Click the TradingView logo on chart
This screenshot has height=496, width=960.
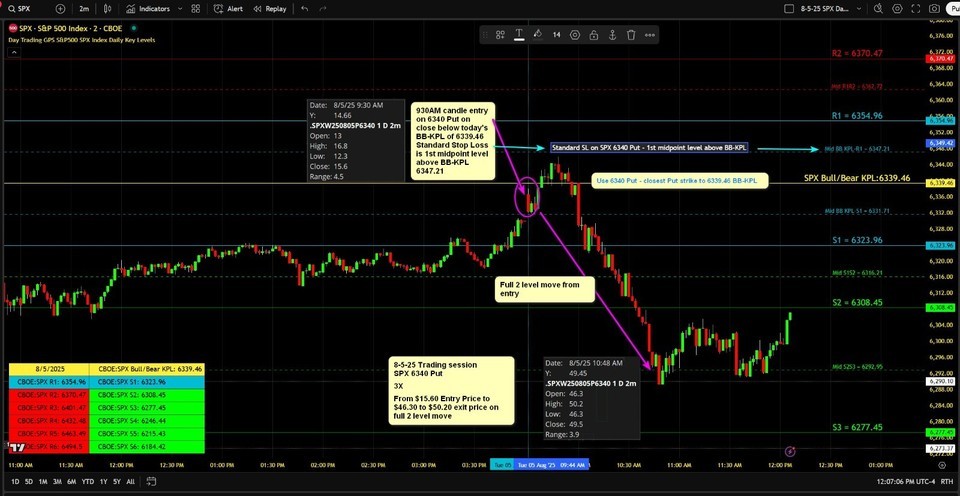click(x=17, y=448)
